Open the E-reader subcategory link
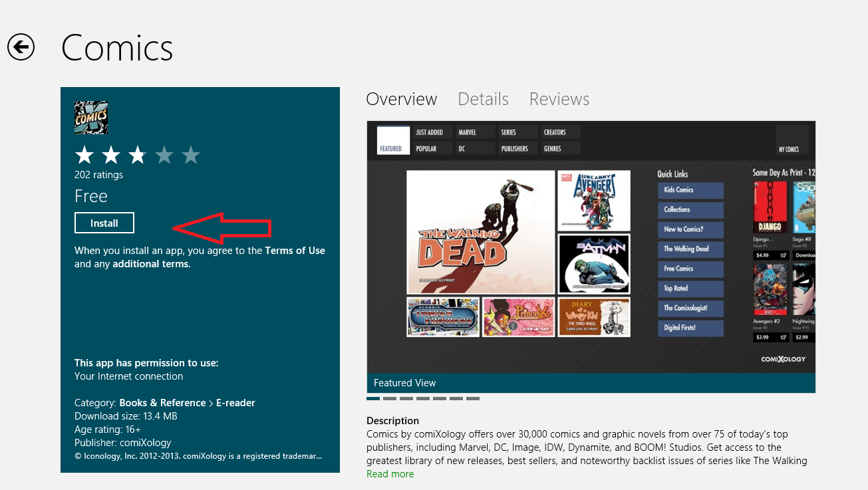 tap(235, 403)
